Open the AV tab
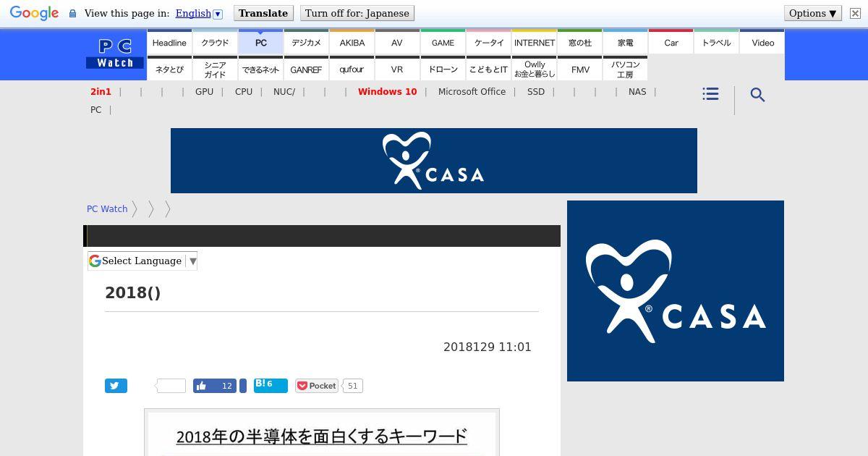This screenshot has width=868, height=456. [x=397, y=42]
